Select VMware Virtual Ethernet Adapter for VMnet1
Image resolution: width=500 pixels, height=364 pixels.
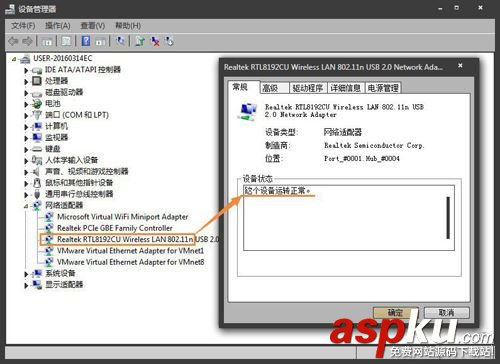point(130,251)
